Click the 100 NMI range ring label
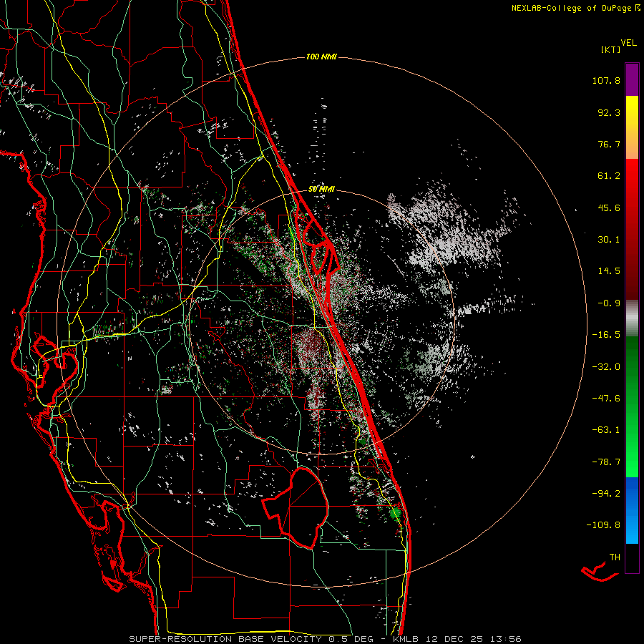Screen dimensions: 644x644 click(321, 57)
